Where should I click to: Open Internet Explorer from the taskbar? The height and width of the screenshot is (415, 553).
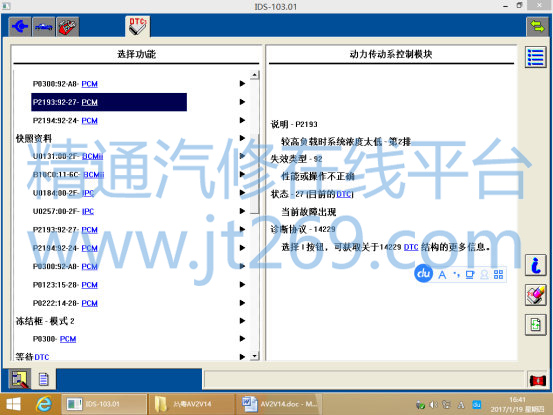(x=44, y=404)
